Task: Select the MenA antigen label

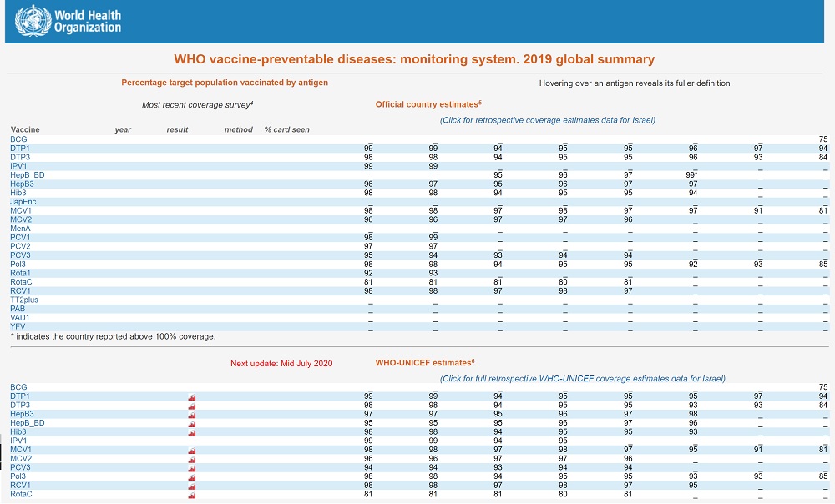Action: point(20,229)
